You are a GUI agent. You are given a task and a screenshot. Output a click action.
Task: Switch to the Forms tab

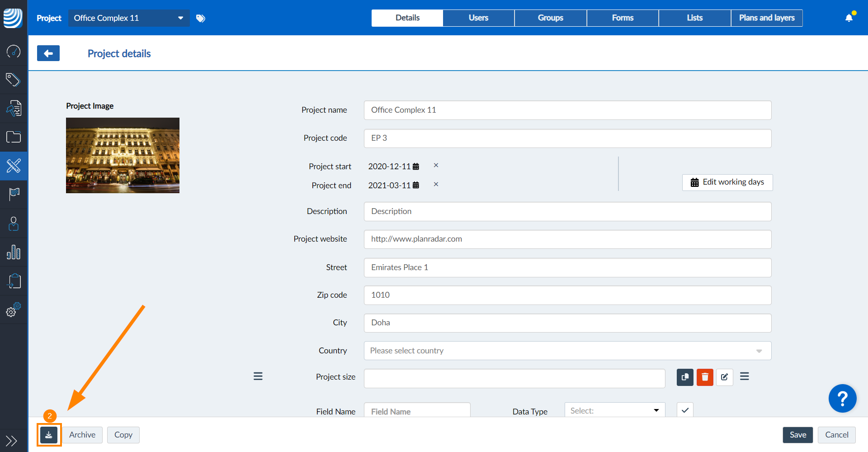point(623,18)
